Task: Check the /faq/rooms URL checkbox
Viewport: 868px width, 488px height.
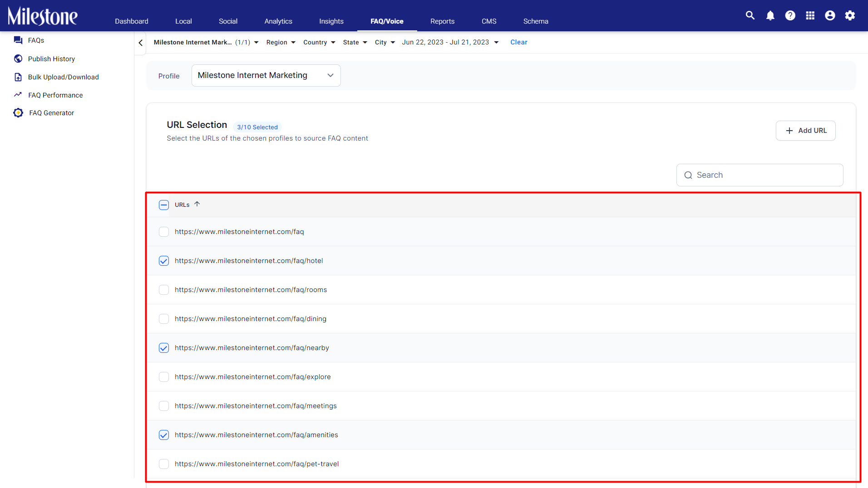Action: (x=164, y=290)
